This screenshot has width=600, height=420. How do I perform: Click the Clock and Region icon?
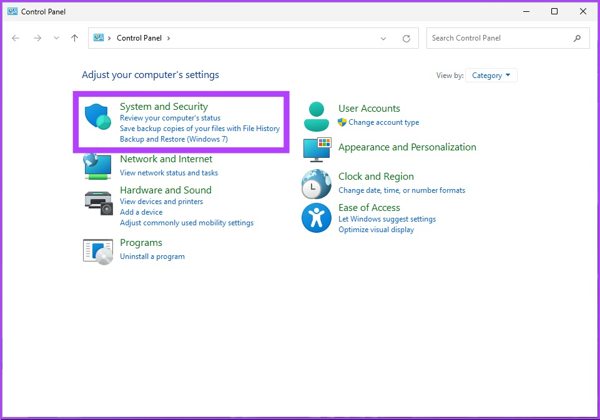tap(316, 184)
